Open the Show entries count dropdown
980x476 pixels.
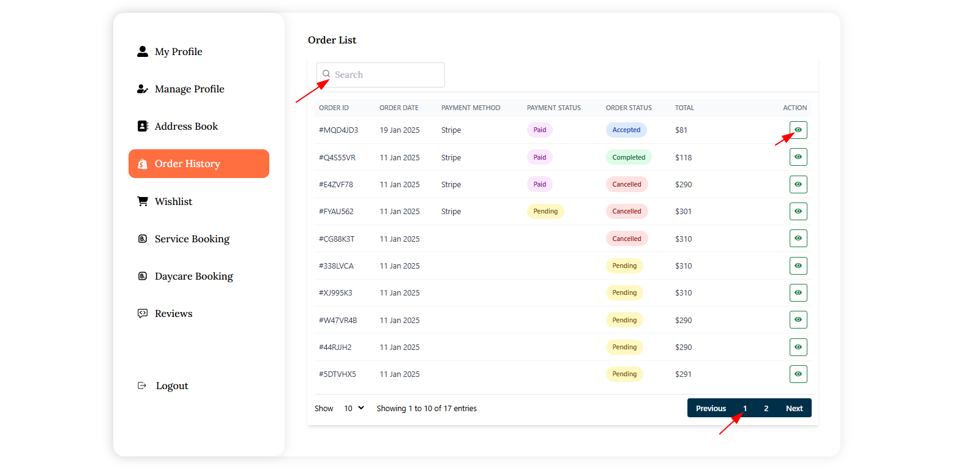point(354,408)
